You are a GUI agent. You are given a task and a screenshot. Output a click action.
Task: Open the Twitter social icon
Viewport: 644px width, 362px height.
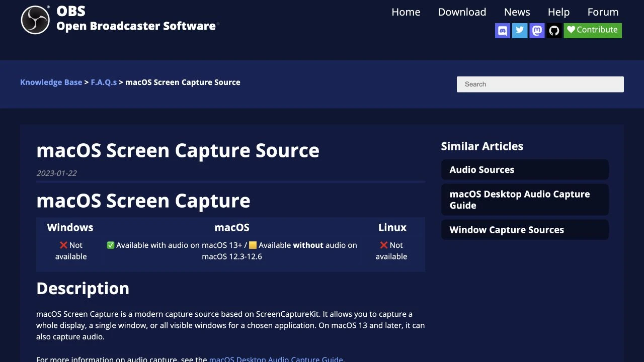tap(520, 31)
